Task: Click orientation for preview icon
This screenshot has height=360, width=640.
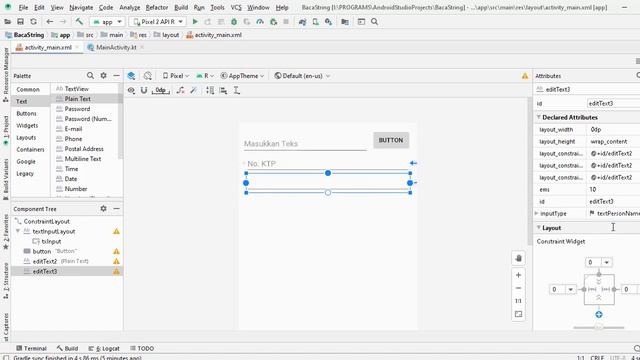Action: 148,76
